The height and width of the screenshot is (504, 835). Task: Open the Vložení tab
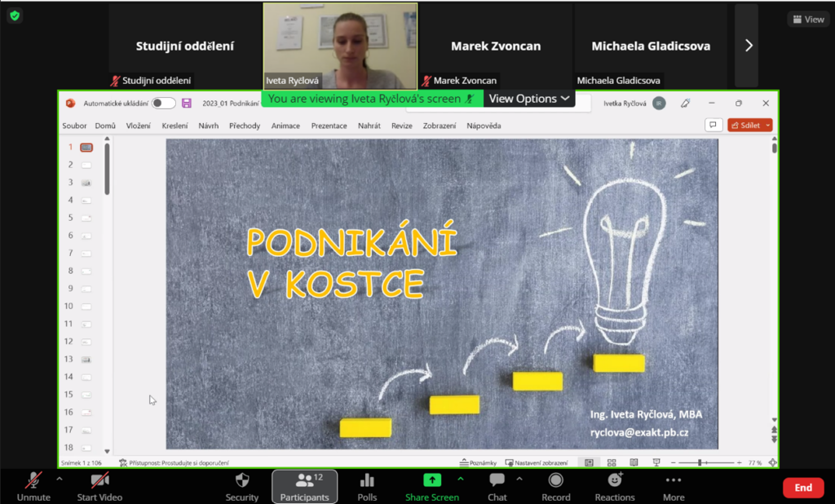[x=139, y=126]
